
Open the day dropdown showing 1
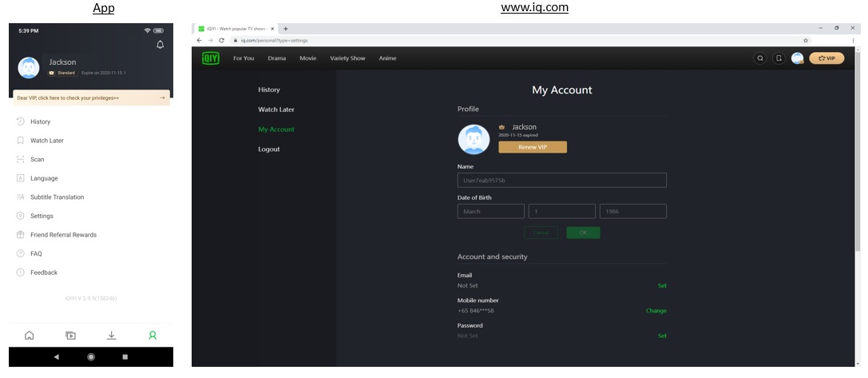(562, 211)
